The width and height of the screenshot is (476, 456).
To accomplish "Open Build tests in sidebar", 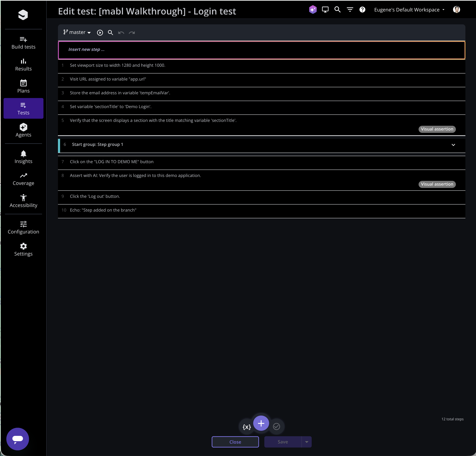I will (x=23, y=43).
